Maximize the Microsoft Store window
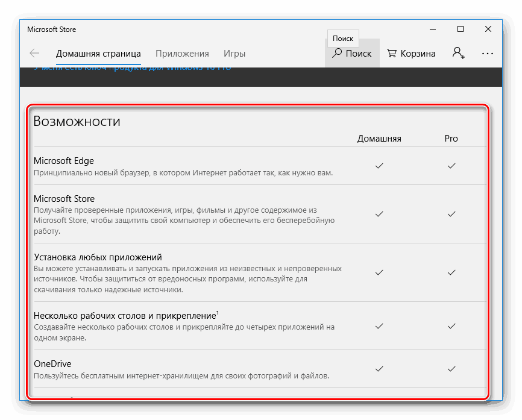Image resolution: width=522 pixels, height=420 pixels. click(x=461, y=29)
